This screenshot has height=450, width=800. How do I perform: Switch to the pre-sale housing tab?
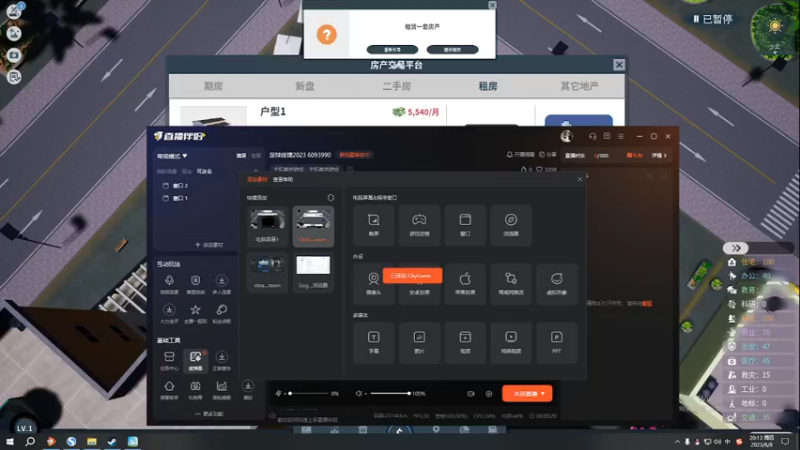pyautogui.click(x=213, y=86)
